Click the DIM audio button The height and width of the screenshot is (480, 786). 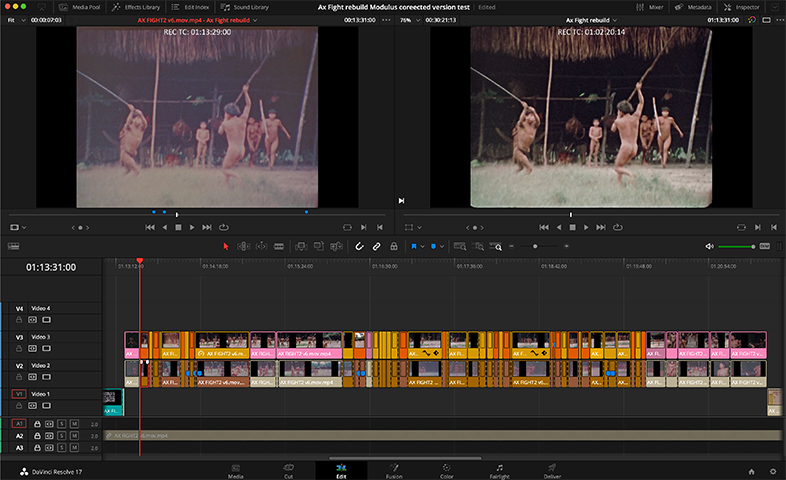point(764,246)
